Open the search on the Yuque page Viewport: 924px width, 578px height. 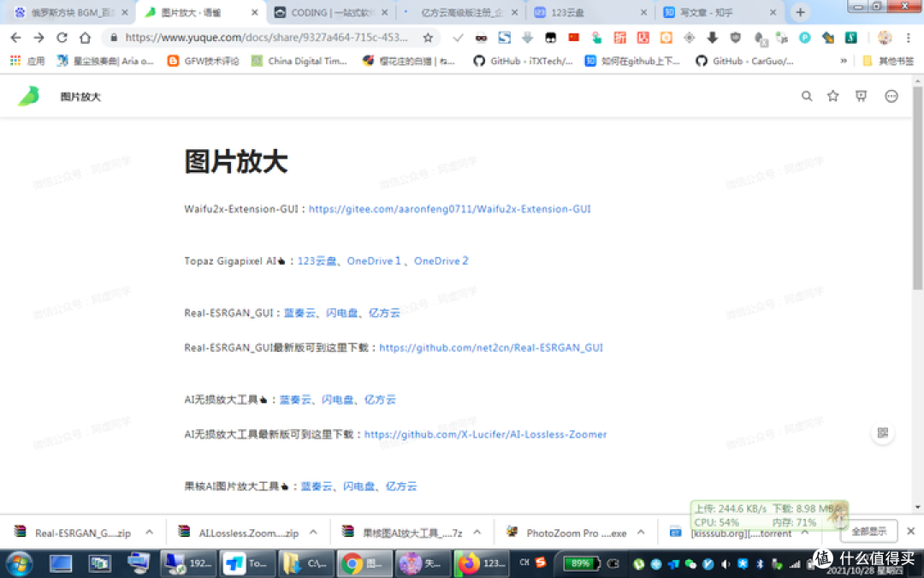pos(807,96)
